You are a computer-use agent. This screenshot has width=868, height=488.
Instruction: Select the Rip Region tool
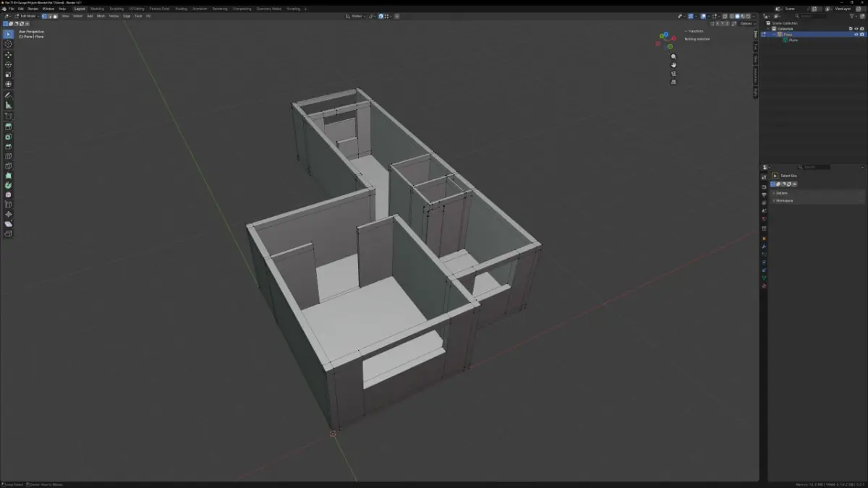(9, 234)
